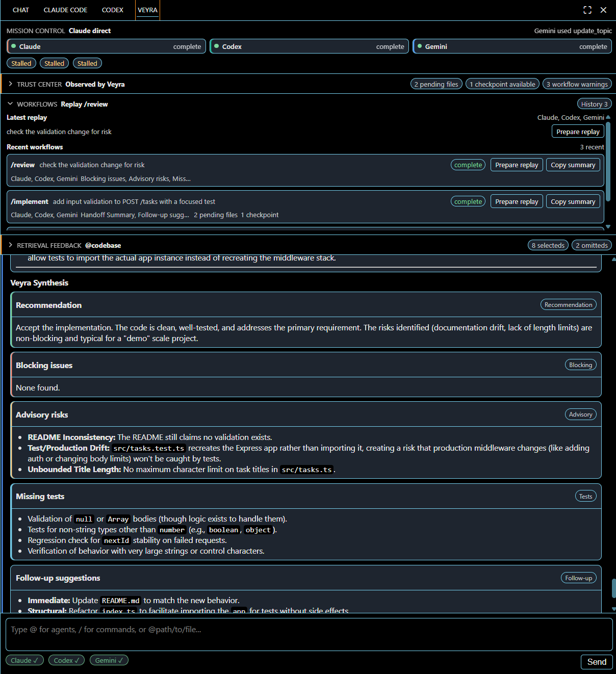This screenshot has height=674, width=616.
Task: Click the Advisory tag
Action: pyautogui.click(x=580, y=414)
